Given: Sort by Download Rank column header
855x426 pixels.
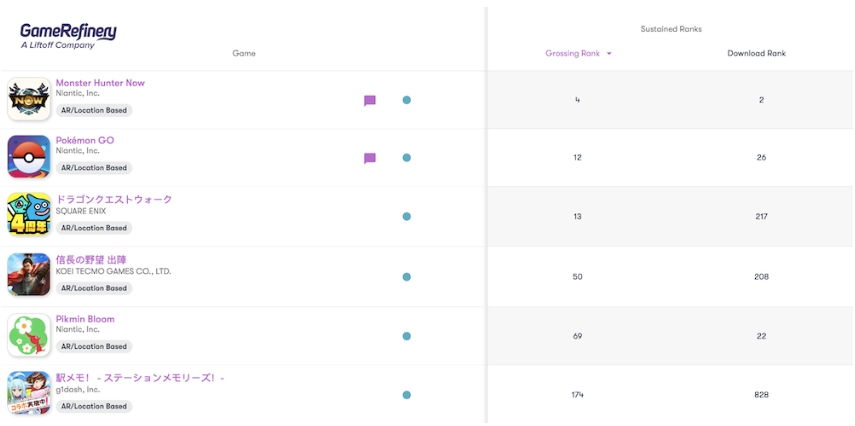Looking at the screenshot, I should pos(756,53).
